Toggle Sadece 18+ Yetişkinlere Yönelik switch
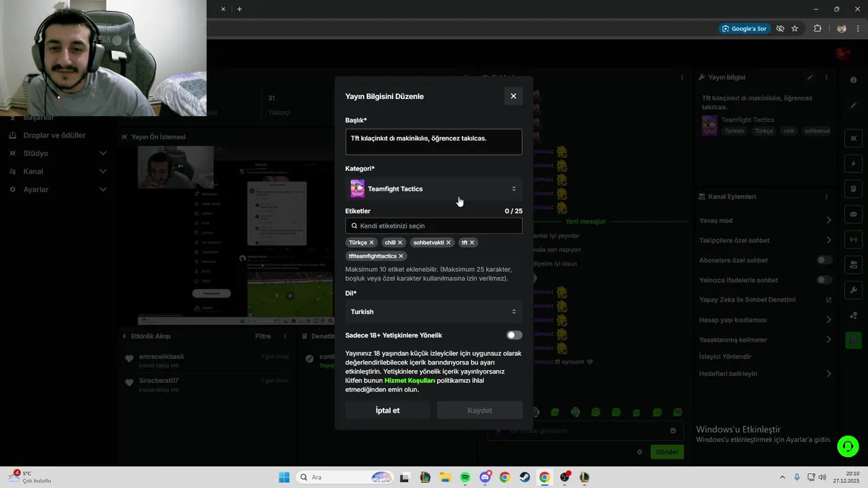Screen dimensions: 868x488 tap(514, 335)
